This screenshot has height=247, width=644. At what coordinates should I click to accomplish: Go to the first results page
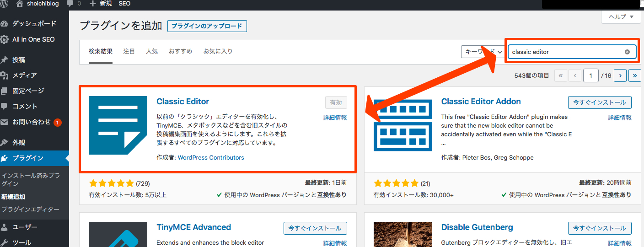pos(561,75)
